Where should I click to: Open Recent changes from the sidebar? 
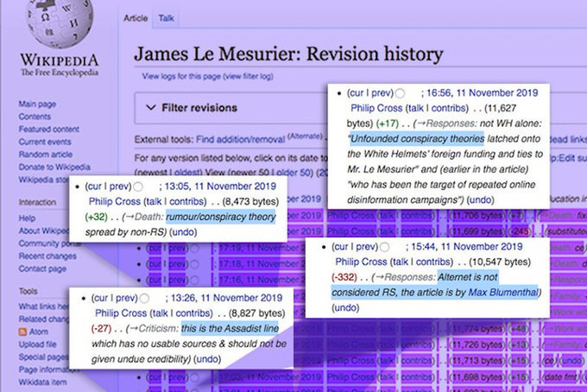click(x=47, y=256)
